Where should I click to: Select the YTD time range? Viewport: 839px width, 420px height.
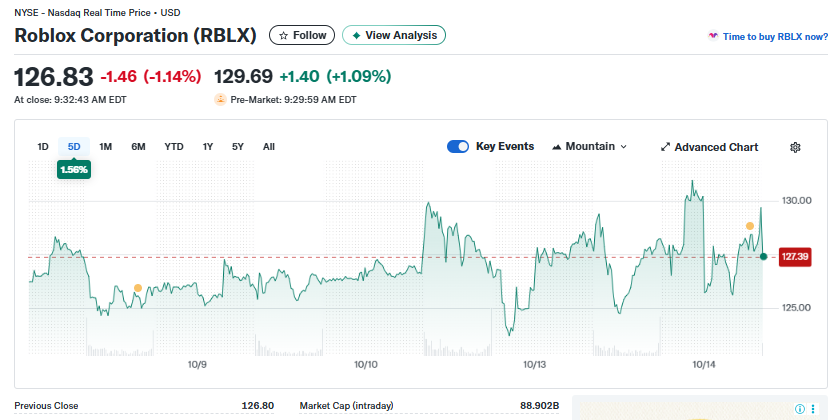174,147
